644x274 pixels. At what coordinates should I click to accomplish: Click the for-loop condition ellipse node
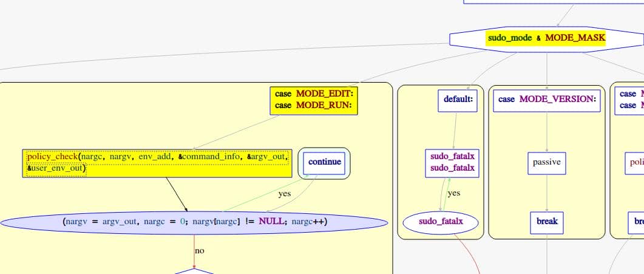194,222
